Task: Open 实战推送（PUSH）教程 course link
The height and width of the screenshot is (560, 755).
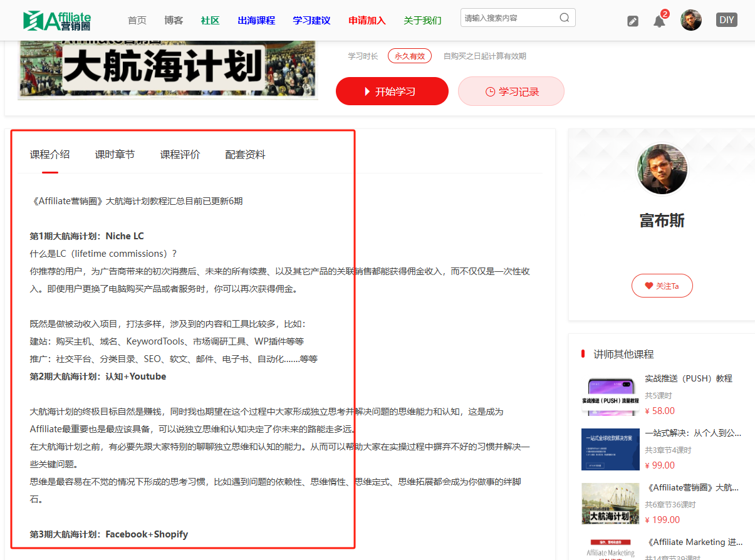Action: click(x=689, y=378)
